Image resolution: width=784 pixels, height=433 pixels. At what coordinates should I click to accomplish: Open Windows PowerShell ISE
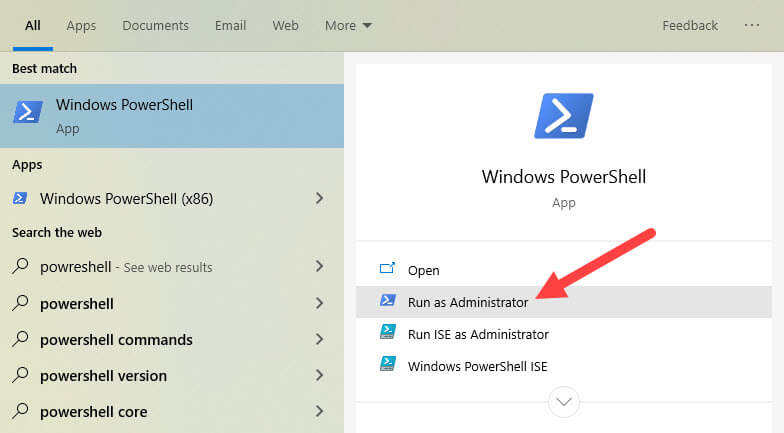(x=564, y=366)
